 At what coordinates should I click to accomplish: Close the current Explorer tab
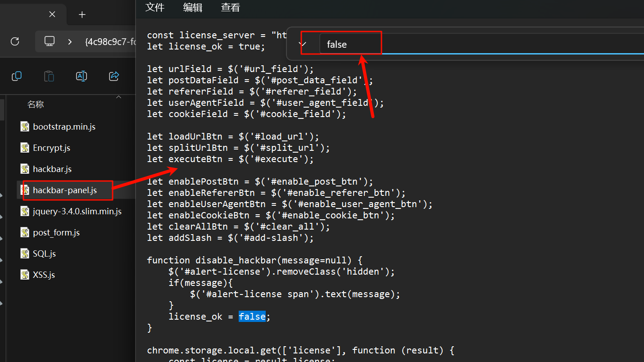coord(52,14)
